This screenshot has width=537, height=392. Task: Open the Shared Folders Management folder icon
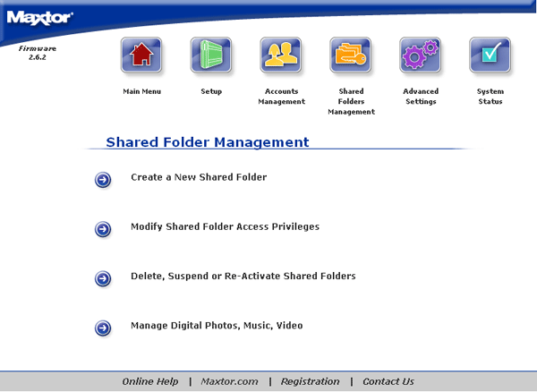(350, 55)
